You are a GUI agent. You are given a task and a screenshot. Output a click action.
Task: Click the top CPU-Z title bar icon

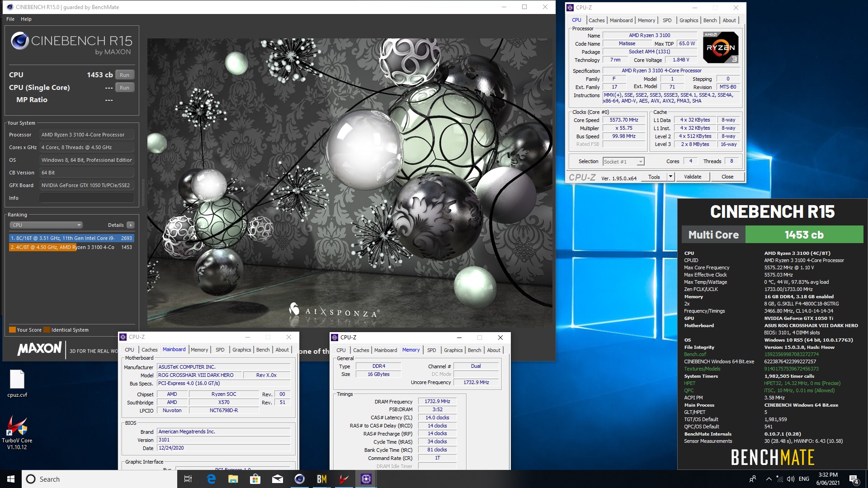[x=570, y=8]
